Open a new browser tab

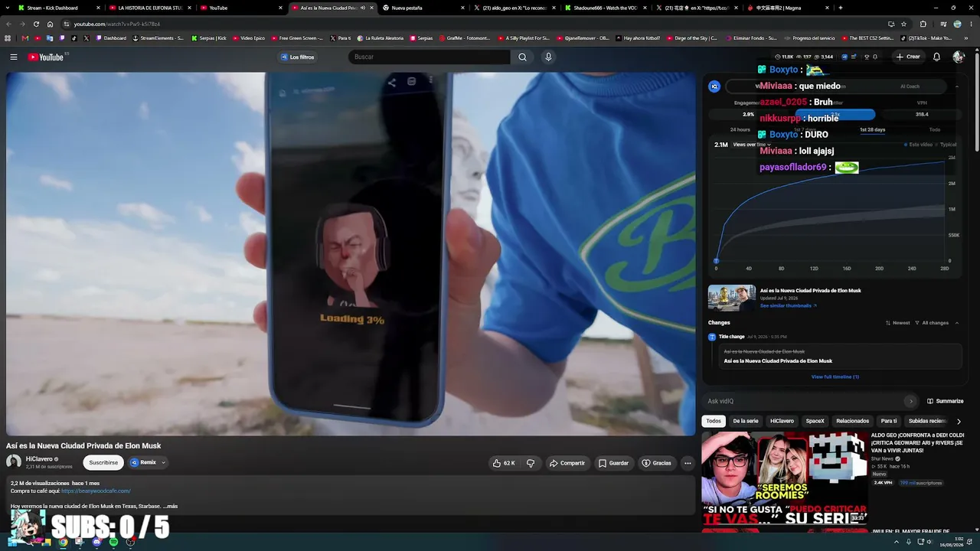point(841,8)
